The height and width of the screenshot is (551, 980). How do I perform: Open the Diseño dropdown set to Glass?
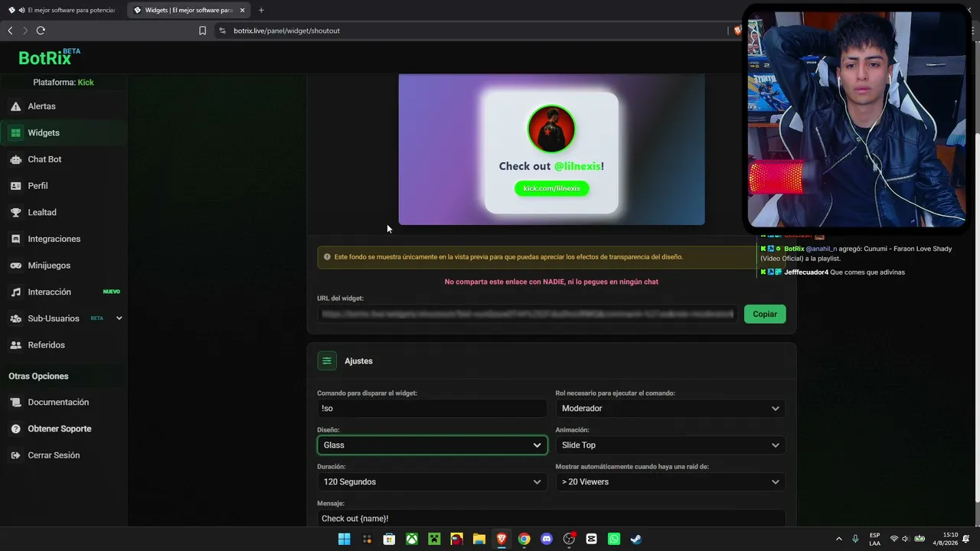(432, 445)
